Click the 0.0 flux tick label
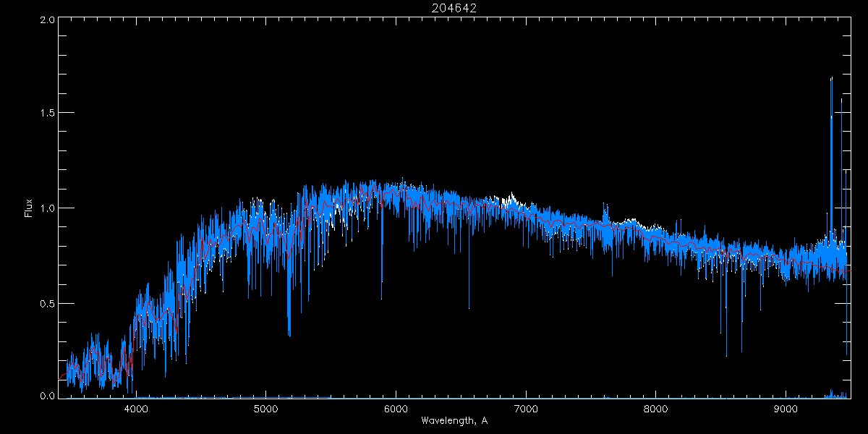 [46, 396]
